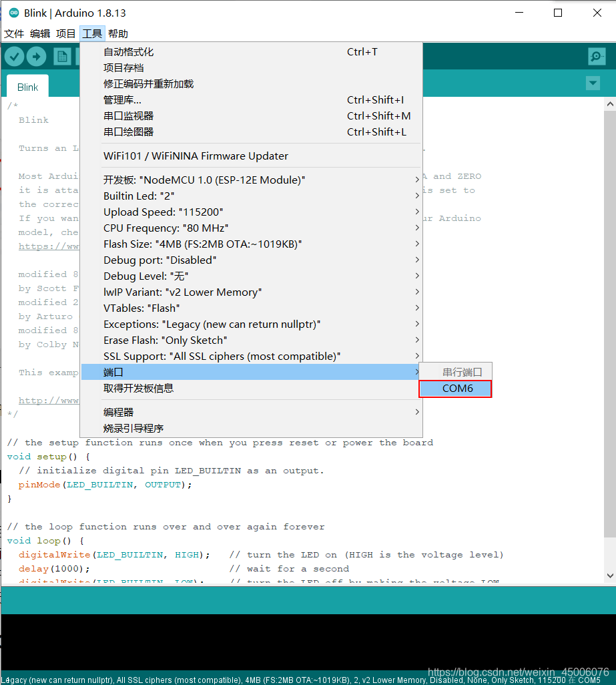Open 串口监视器 from the menu

tap(251, 116)
